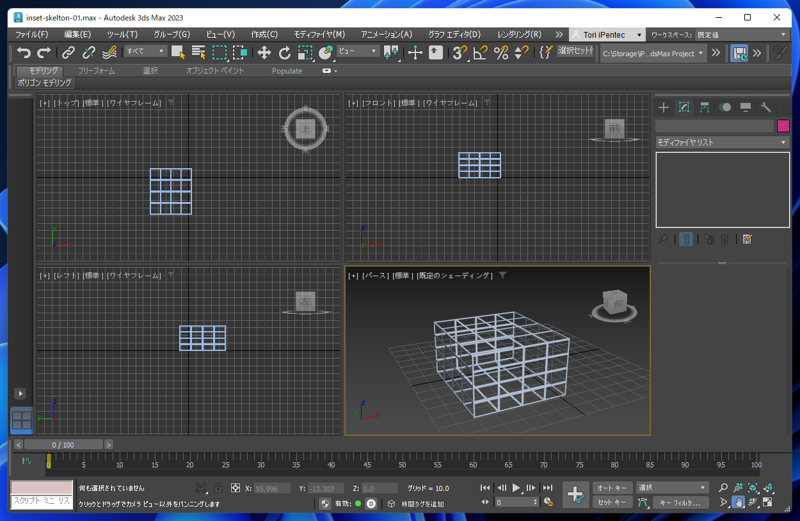Open the キー フィルタ... button
Viewport: 800px width, 521px height.
click(680, 503)
